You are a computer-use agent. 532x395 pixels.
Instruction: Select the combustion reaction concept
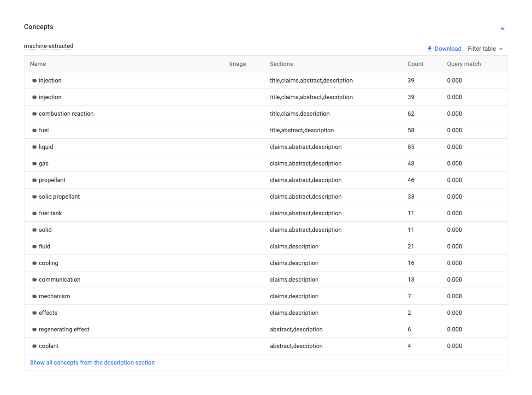click(x=66, y=114)
